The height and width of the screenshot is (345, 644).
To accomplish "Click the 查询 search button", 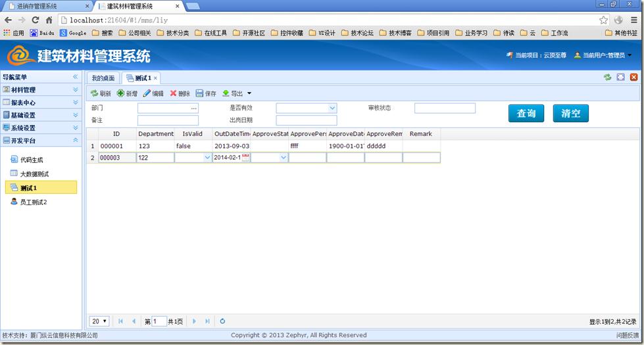I will click(526, 113).
